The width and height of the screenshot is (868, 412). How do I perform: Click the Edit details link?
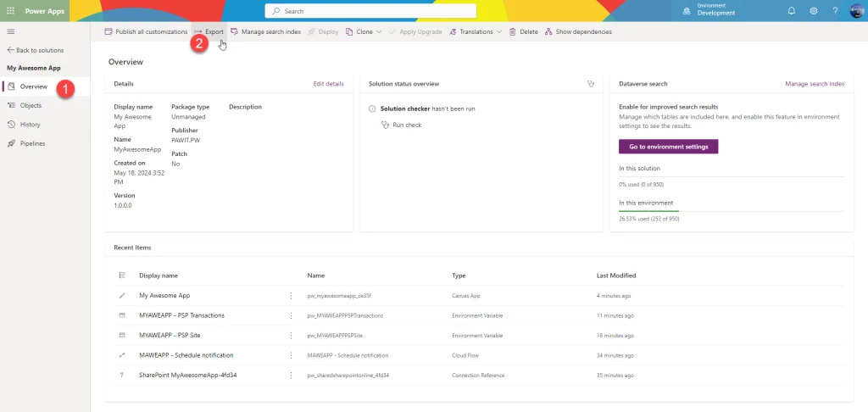pyautogui.click(x=328, y=84)
